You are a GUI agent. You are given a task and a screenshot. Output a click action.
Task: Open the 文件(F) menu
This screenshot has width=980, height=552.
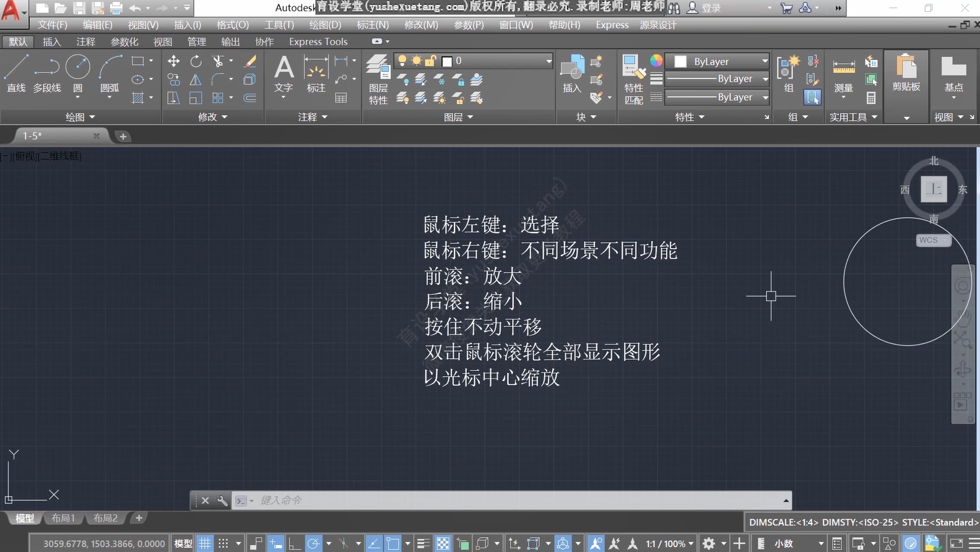pyautogui.click(x=53, y=25)
